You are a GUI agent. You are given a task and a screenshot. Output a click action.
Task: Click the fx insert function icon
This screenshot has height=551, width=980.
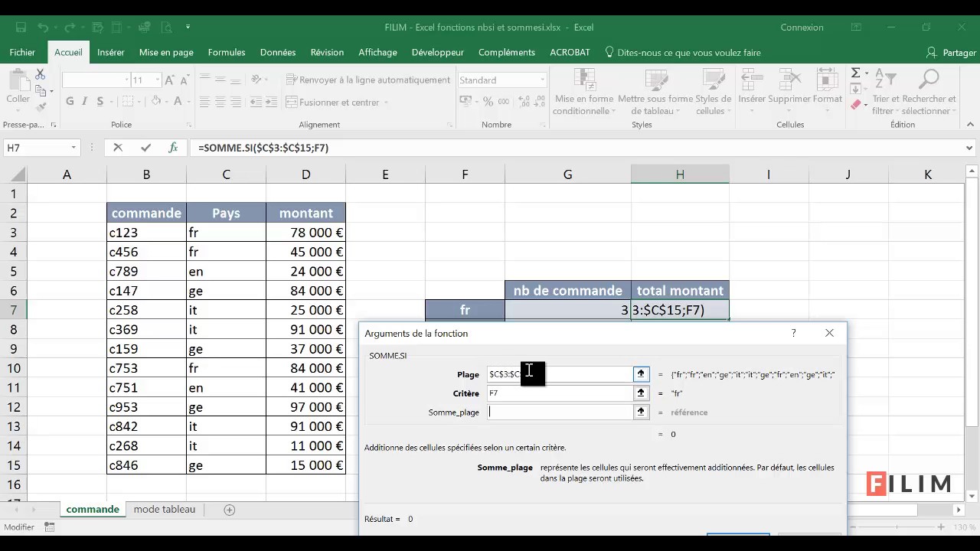coord(173,148)
